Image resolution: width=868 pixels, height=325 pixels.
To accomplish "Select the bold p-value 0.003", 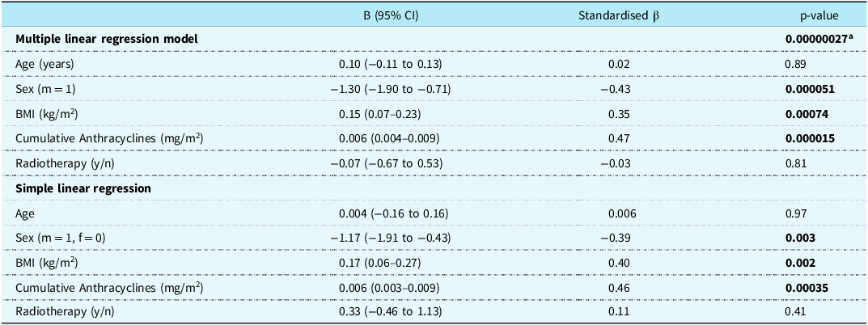I will (x=799, y=238).
